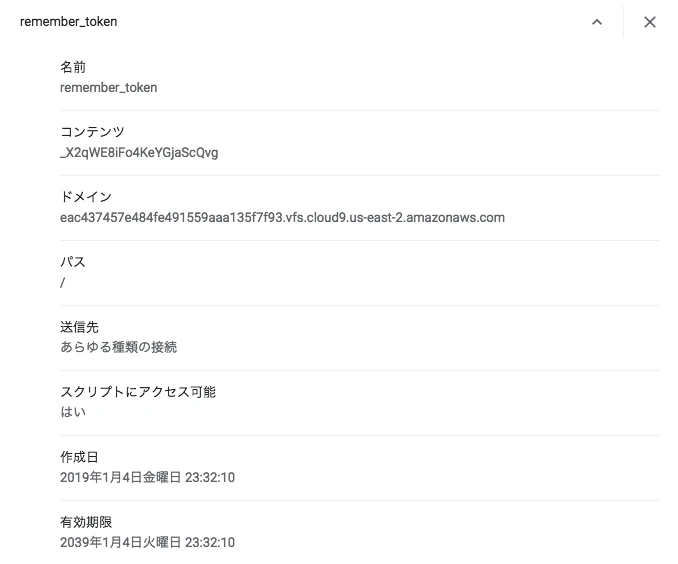Click the ドメイン field label
The width and height of the screenshot is (678, 564).
[x=86, y=197]
